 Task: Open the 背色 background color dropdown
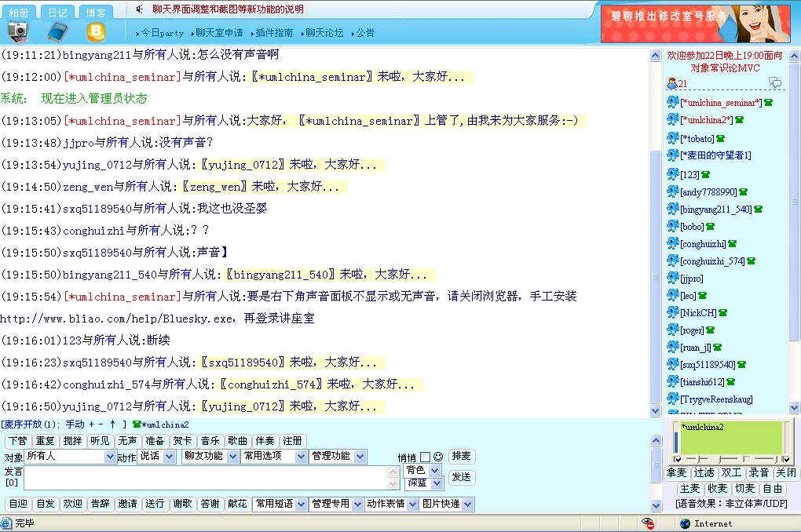(422, 470)
